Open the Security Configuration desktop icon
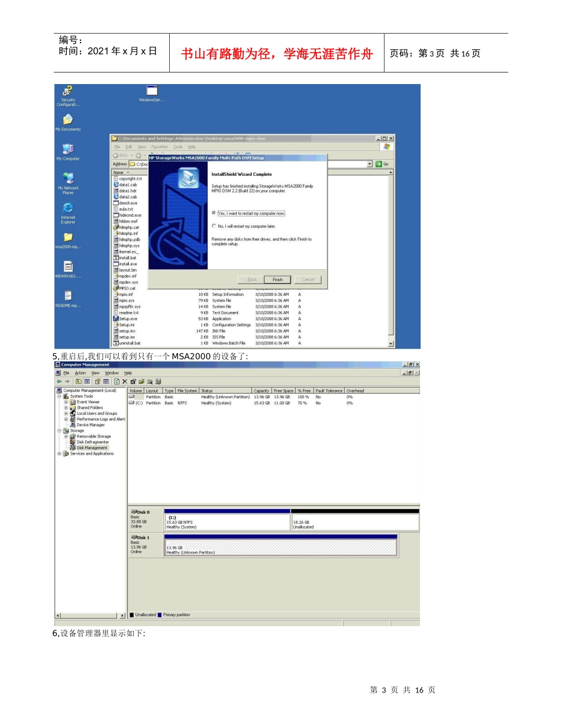The height and width of the screenshot is (728, 562). click(68, 91)
